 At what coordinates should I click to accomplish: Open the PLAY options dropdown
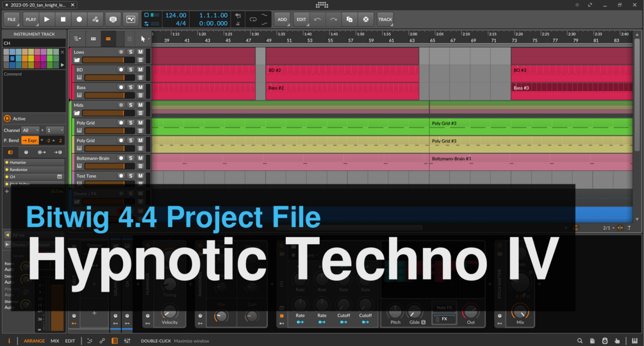click(31, 19)
